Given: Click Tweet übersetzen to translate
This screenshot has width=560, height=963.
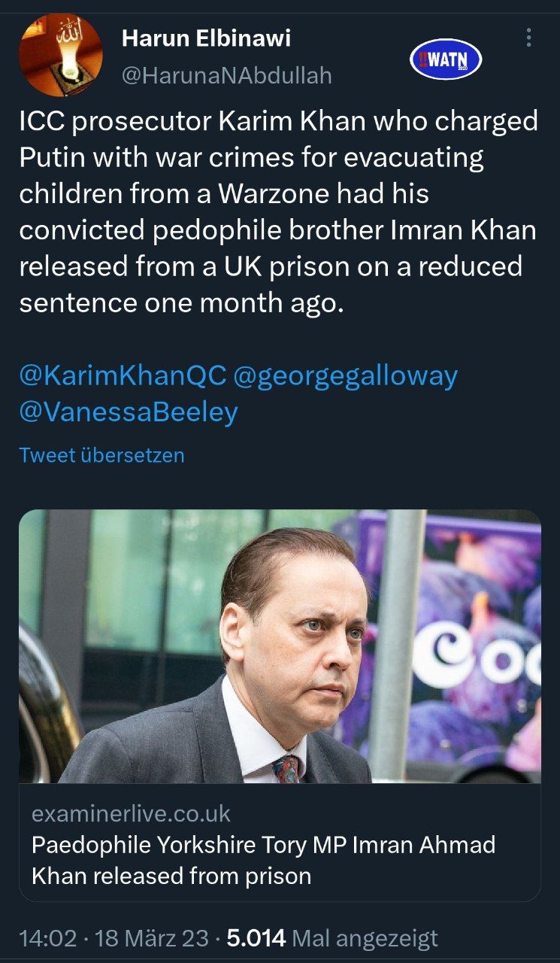Looking at the screenshot, I should click(101, 455).
